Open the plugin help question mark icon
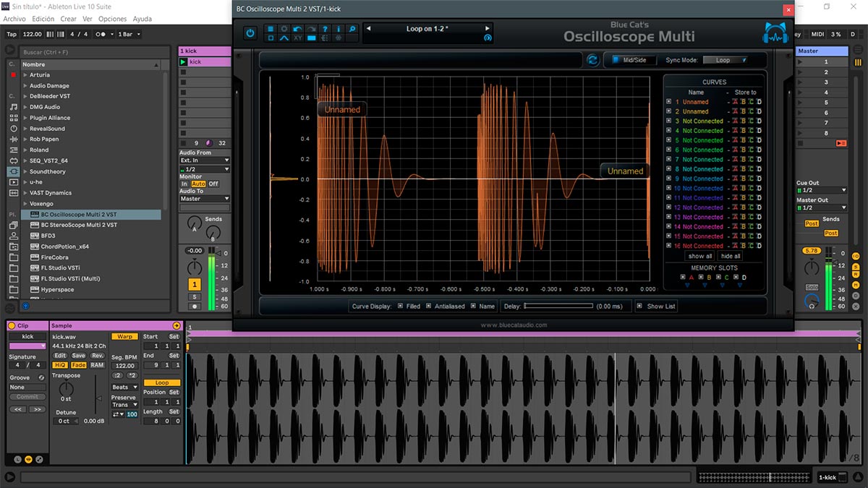Image resolution: width=868 pixels, height=488 pixels. click(325, 29)
